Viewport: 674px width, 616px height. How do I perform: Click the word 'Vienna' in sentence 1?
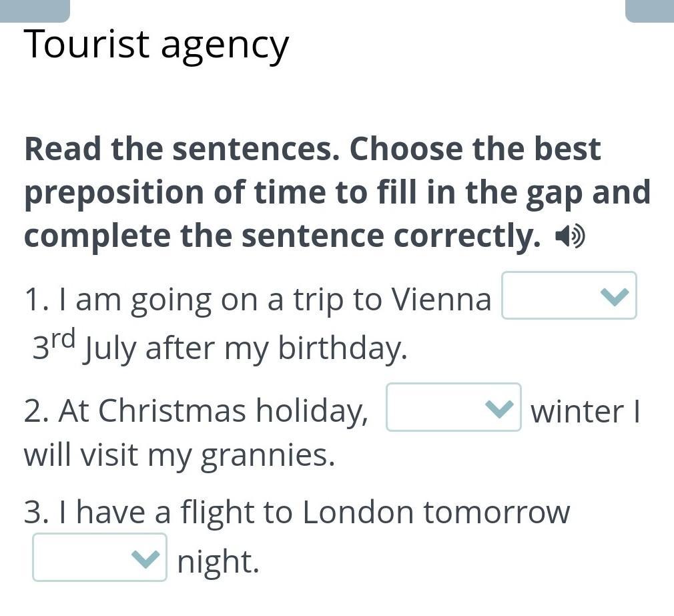[441, 299]
